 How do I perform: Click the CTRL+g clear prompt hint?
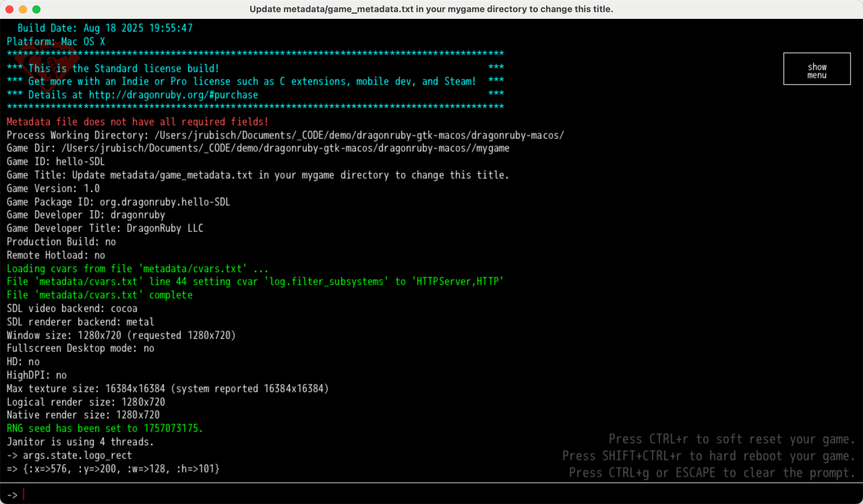[x=711, y=473]
